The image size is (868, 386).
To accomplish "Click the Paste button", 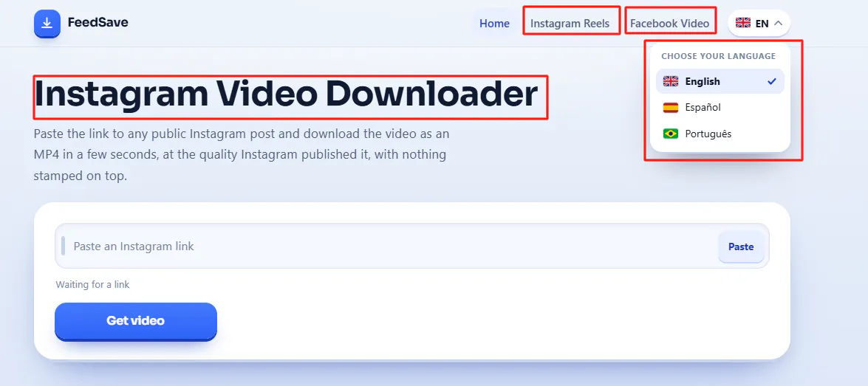I will [x=741, y=247].
